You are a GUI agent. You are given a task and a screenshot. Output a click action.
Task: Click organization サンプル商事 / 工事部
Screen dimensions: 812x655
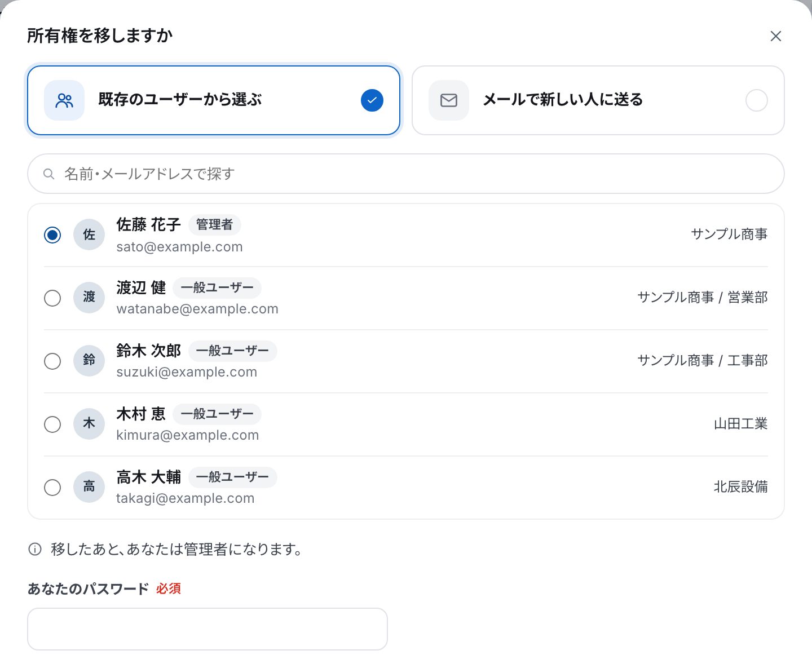coord(703,361)
